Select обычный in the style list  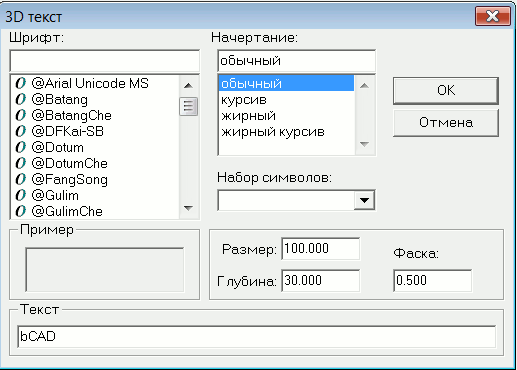pos(286,83)
